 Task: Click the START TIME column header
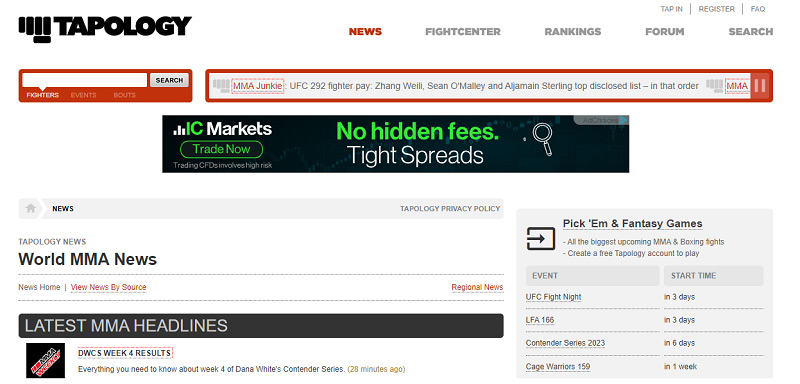point(713,275)
